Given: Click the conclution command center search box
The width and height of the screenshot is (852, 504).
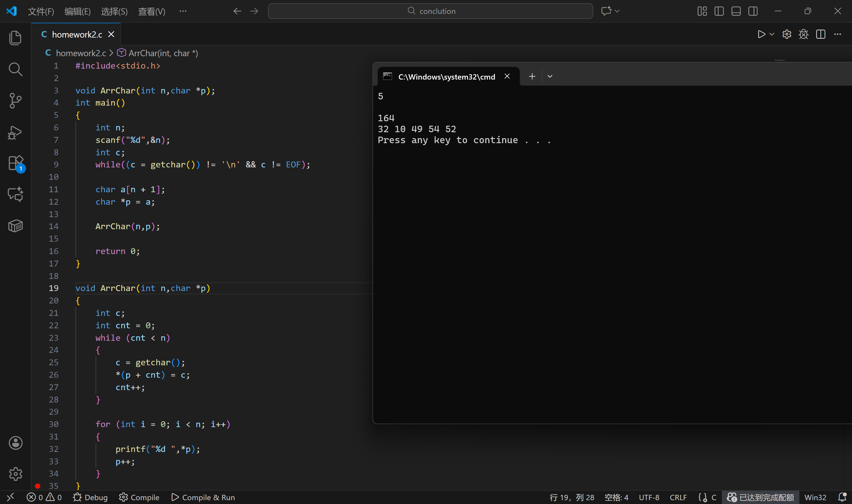Looking at the screenshot, I should tap(430, 11).
